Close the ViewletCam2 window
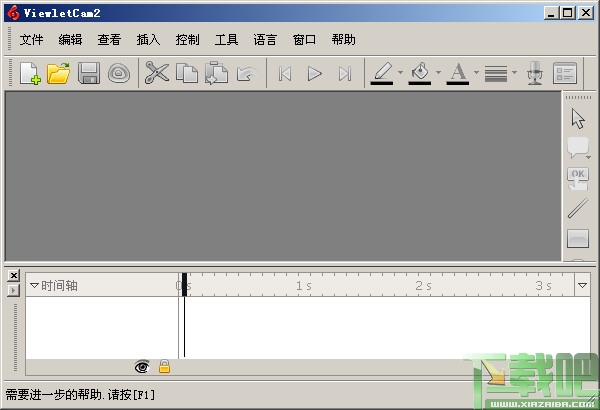The height and width of the screenshot is (410, 600). (x=585, y=13)
